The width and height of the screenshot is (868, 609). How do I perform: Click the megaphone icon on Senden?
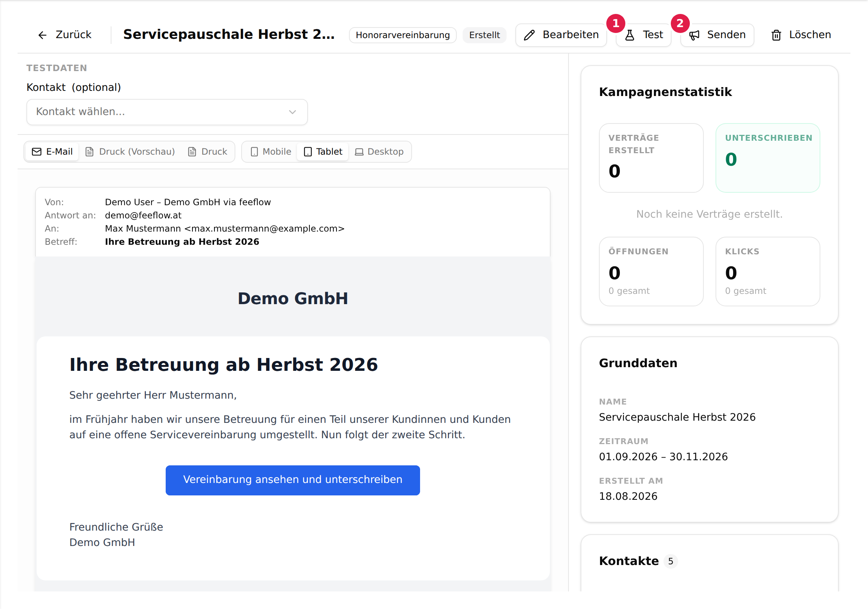(695, 35)
